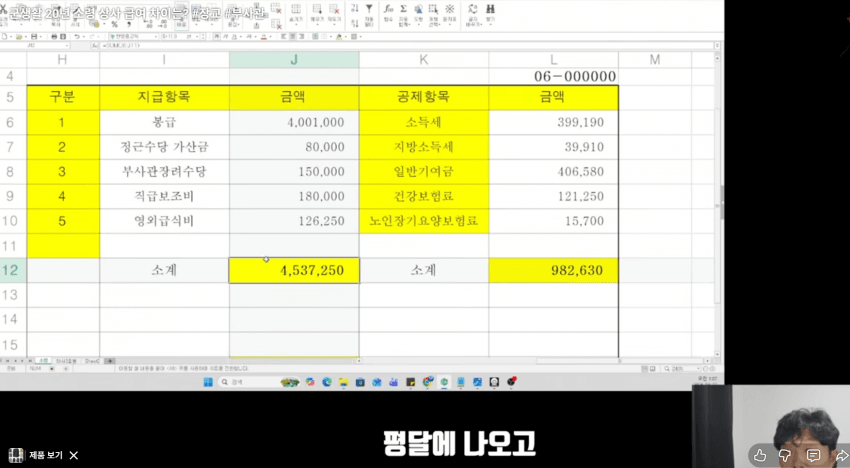The image size is (850, 468).
Task: Open the Windows Start button
Action: [208, 382]
